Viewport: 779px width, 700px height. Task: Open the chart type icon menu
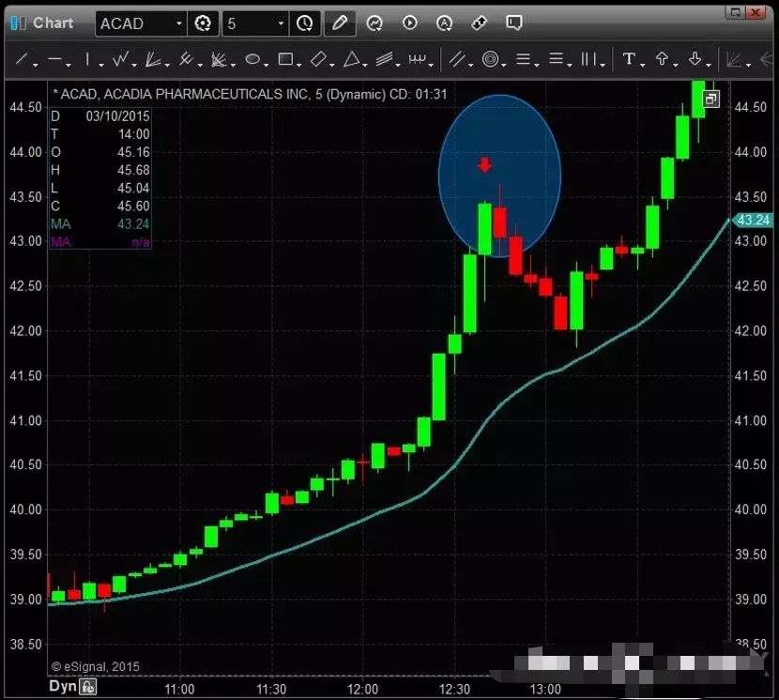pos(374,23)
